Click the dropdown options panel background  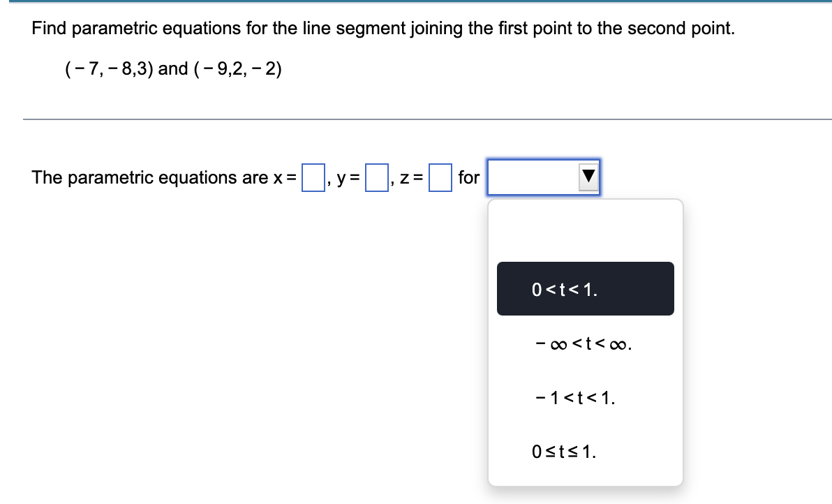pos(585,230)
